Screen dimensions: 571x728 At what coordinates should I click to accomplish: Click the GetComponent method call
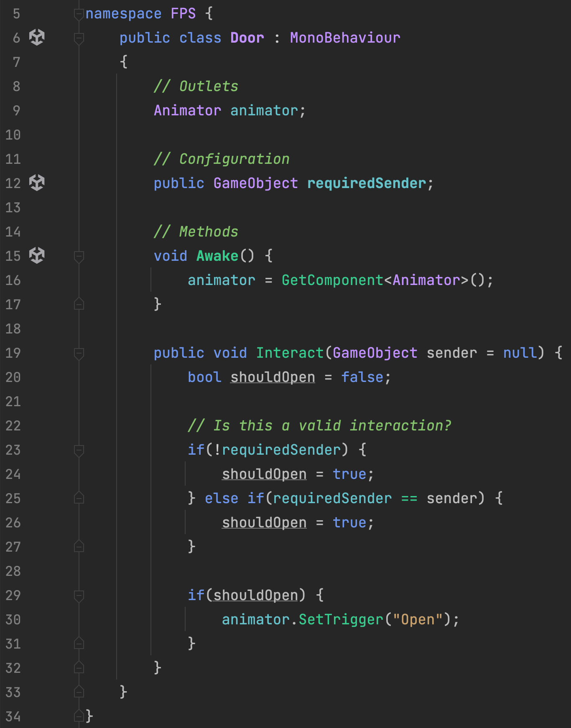[x=332, y=280]
